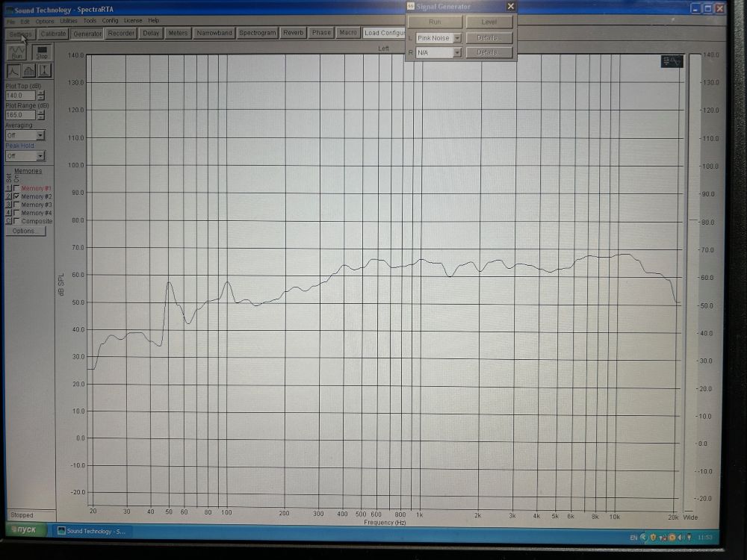Toggle the Composite memory checkbox
Viewport: 747px width, 560px height.
[16, 221]
